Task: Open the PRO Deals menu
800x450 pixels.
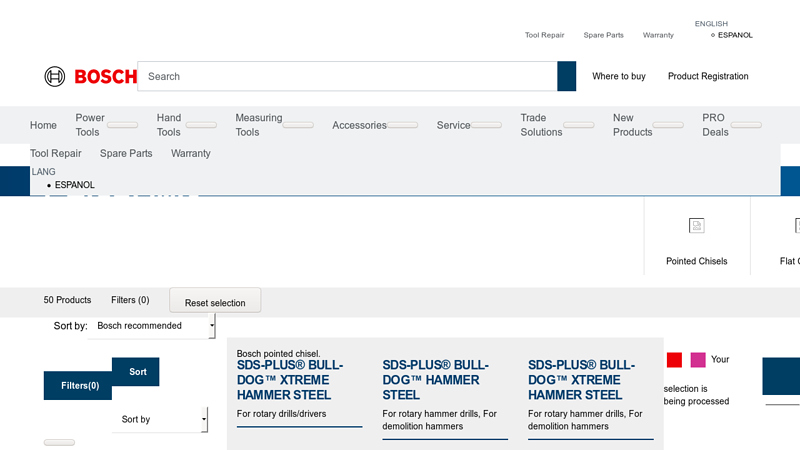Action: (x=715, y=125)
